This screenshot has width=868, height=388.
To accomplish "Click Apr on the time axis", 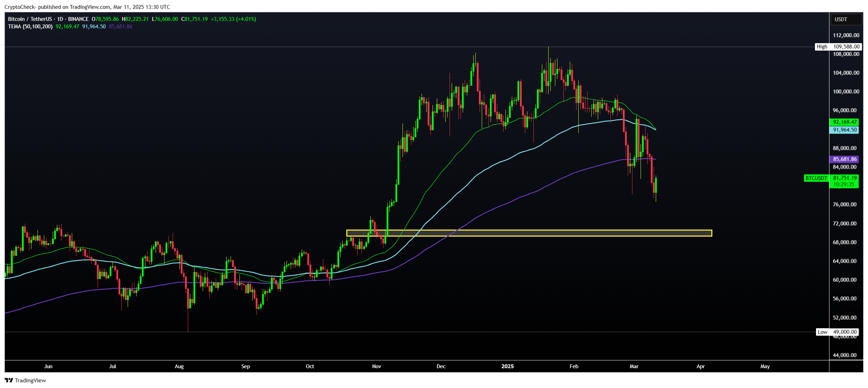I will pyautogui.click(x=700, y=366).
